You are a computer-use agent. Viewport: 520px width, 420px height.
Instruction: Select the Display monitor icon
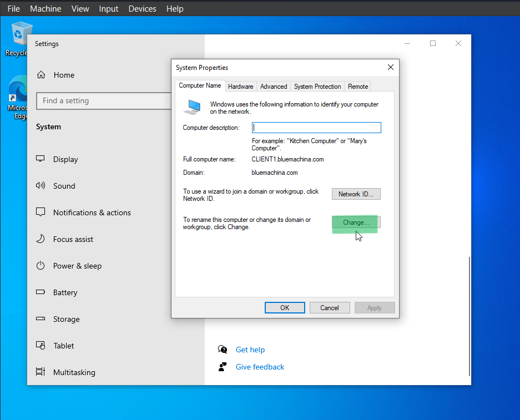pyautogui.click(x=41, y=159)
